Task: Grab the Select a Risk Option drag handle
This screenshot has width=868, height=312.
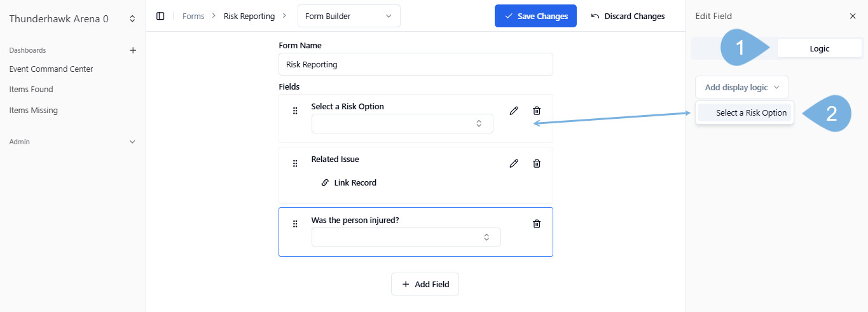Action: 295,111
